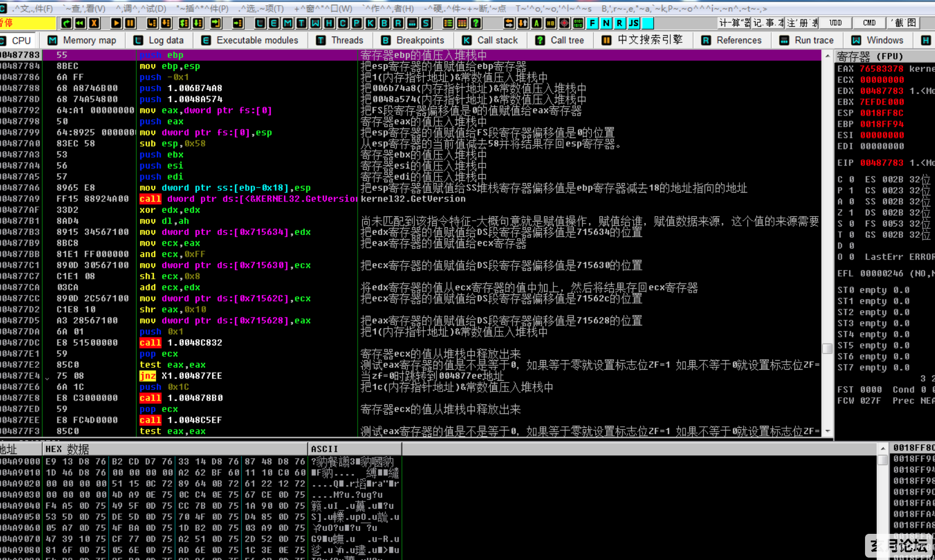Open the 注册表 registry button
Screen dimensions: 935x560
coord(802,23)
